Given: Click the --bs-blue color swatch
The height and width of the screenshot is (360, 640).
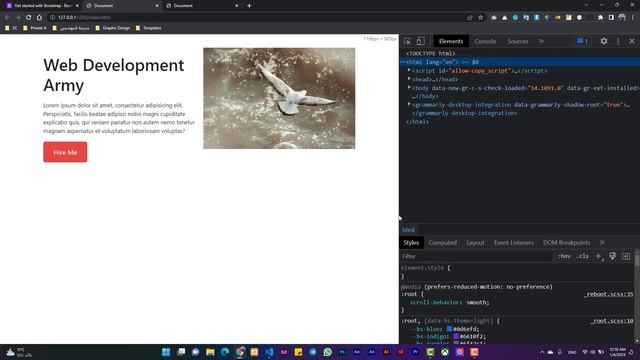Looking at the screenshot, I should (449, 329).
